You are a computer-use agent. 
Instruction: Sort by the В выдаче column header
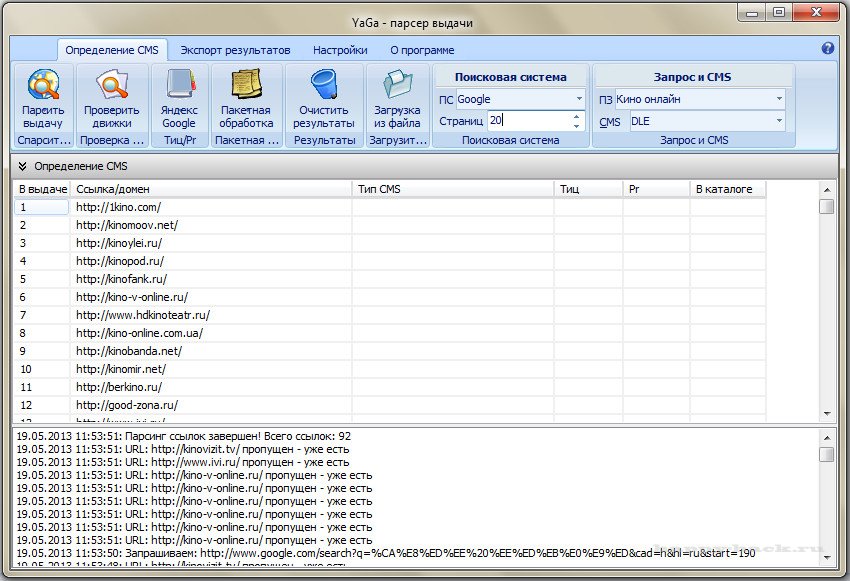[x=42, y=189]
